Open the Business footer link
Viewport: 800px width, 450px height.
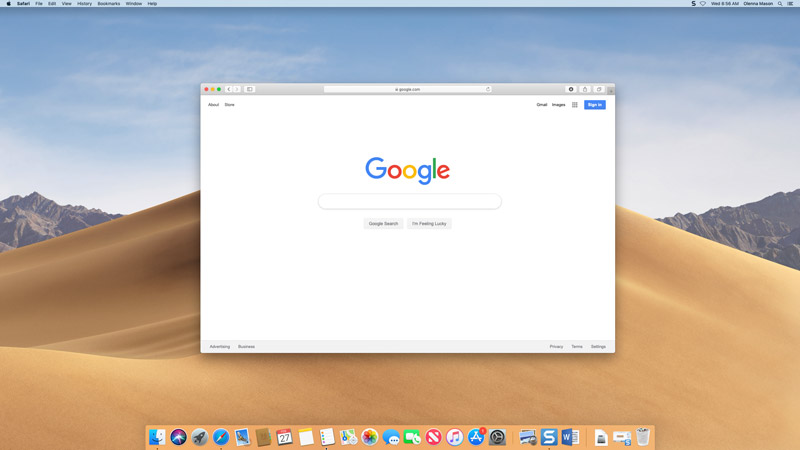click(246, 346)
